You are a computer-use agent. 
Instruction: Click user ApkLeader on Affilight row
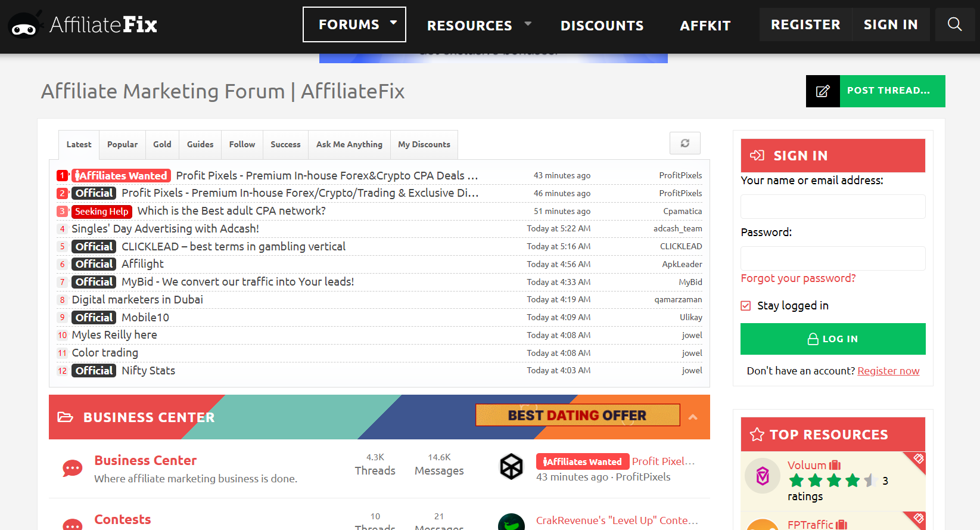pyautogui.click(x=682, y=264)
